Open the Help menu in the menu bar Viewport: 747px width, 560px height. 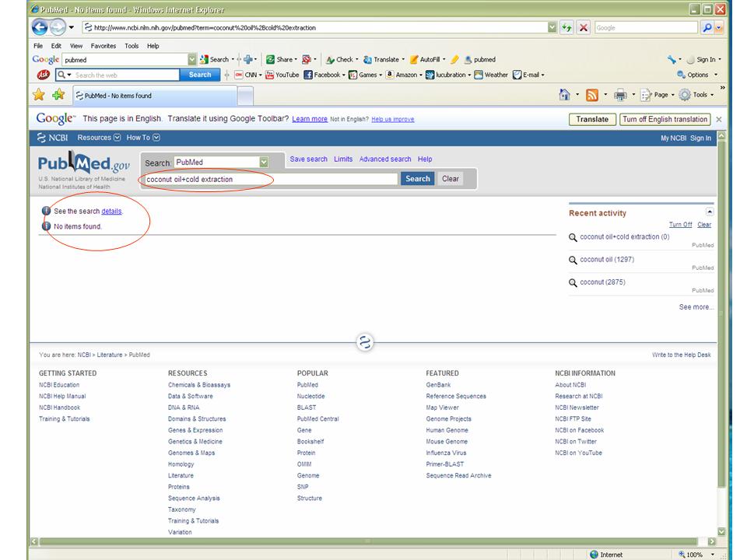[x=153, y=46]
